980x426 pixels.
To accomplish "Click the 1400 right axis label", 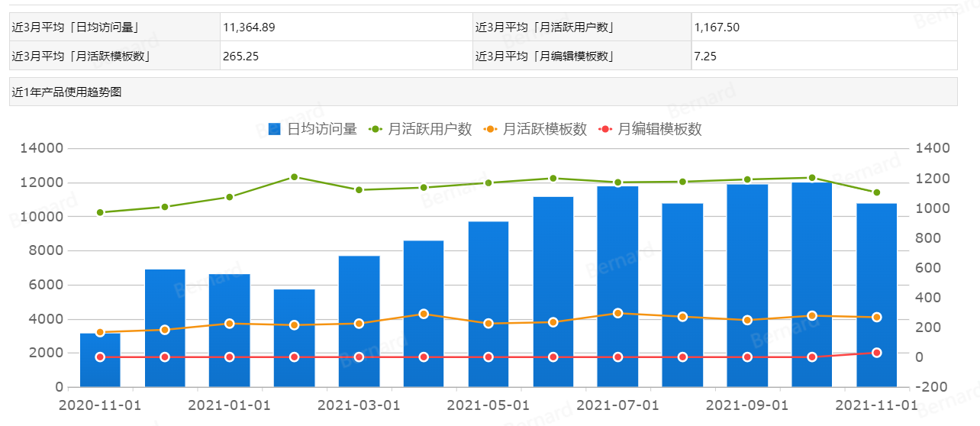I will [x=932, y=148].
